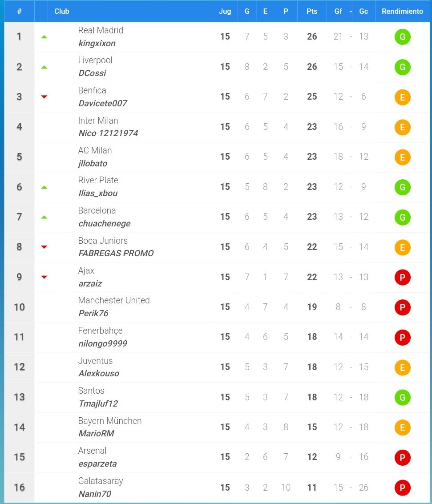Viewport: 432px width, 504px height.
Task: Click Benfica's orange E performance badge
Action: click(403, 97)
